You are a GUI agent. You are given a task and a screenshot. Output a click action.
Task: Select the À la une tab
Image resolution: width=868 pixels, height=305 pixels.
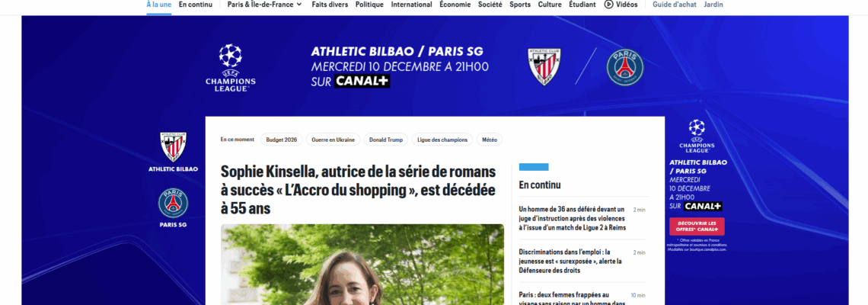coord(159,5)
